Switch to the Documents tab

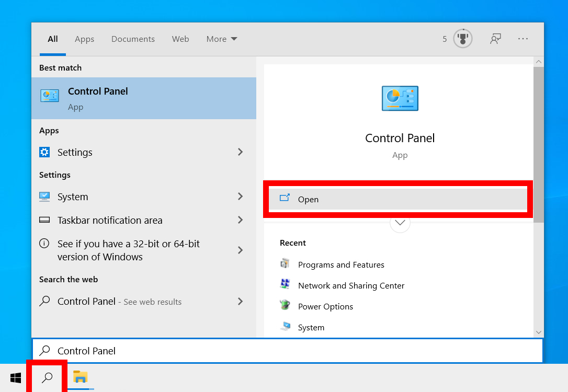pyautogui.click(x=133, y=39)
